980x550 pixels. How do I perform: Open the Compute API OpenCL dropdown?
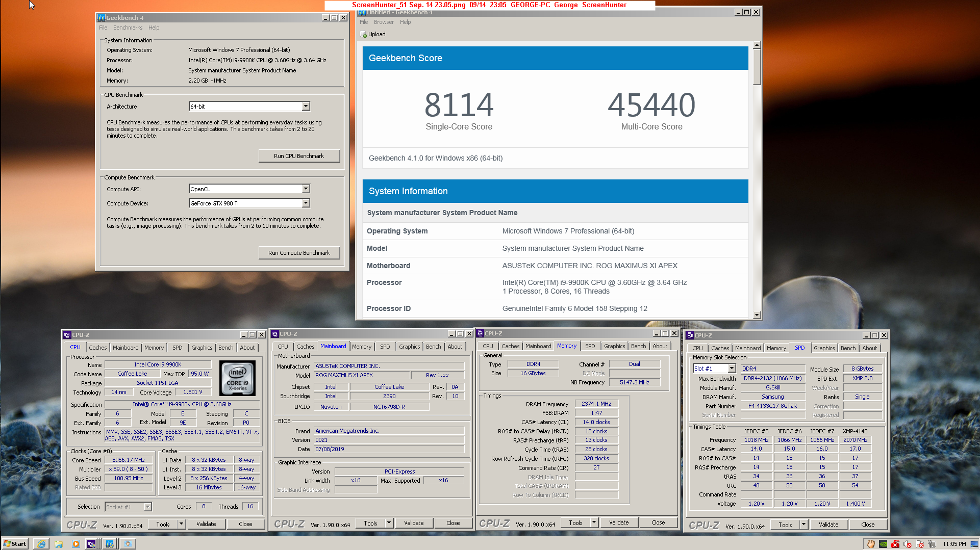[x=306, y=189]
